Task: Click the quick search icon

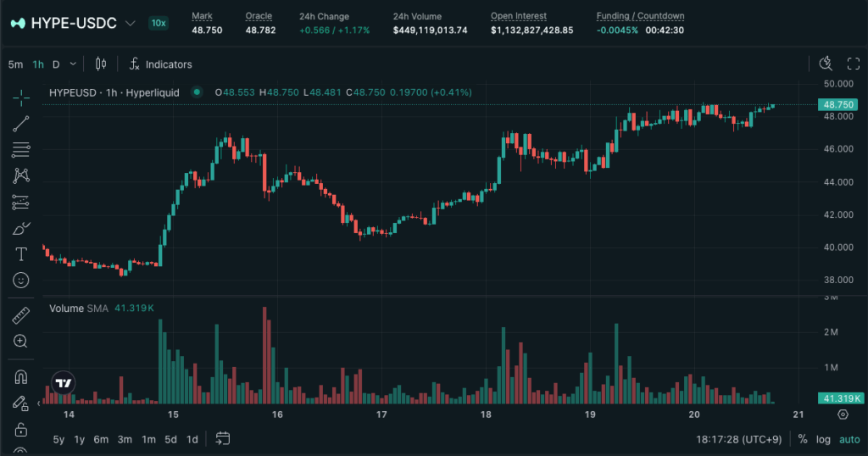Action: (826, 64)
